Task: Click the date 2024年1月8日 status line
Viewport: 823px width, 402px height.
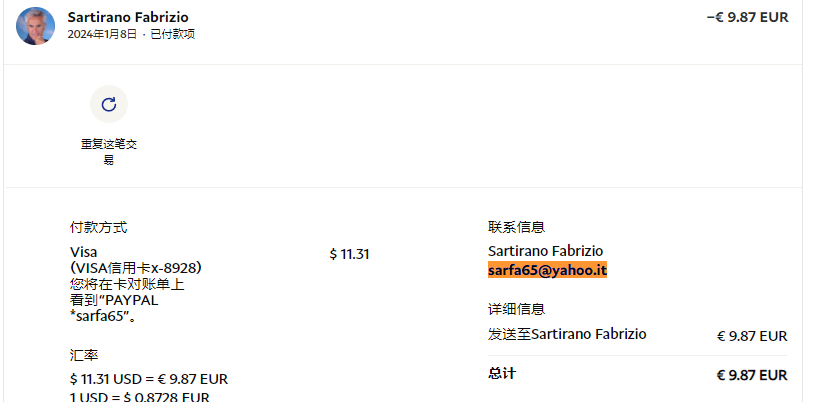Action: (131, 35)
